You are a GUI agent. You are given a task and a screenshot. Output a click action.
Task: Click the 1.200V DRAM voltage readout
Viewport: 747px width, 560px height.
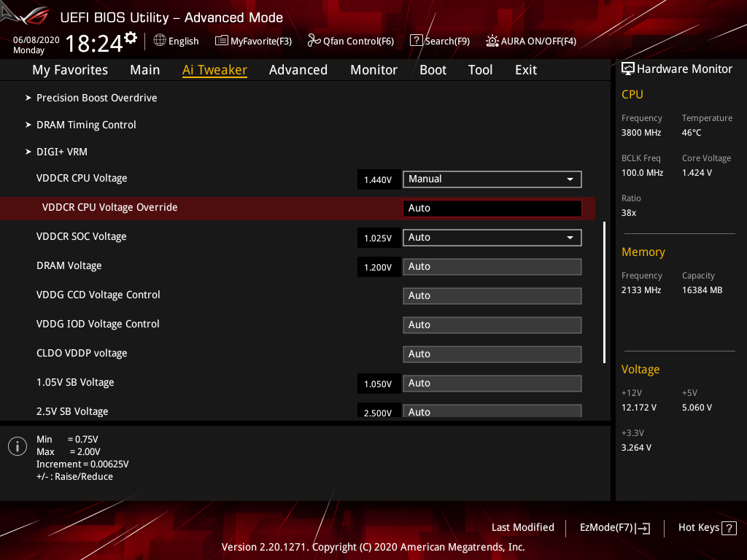tap(379, 267)
